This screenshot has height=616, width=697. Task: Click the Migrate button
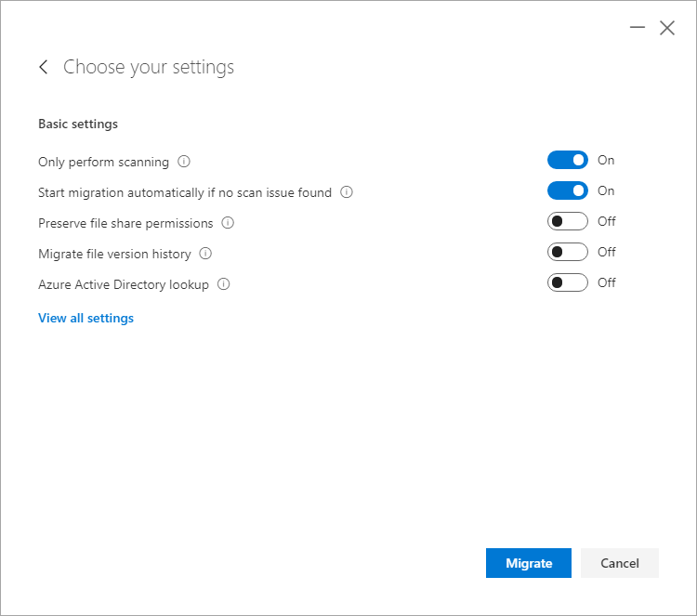(529, 563)
